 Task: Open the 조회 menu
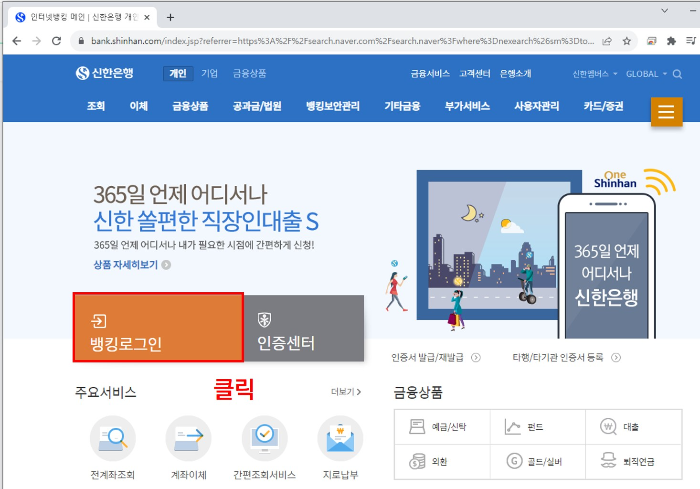tap(96, 106)
